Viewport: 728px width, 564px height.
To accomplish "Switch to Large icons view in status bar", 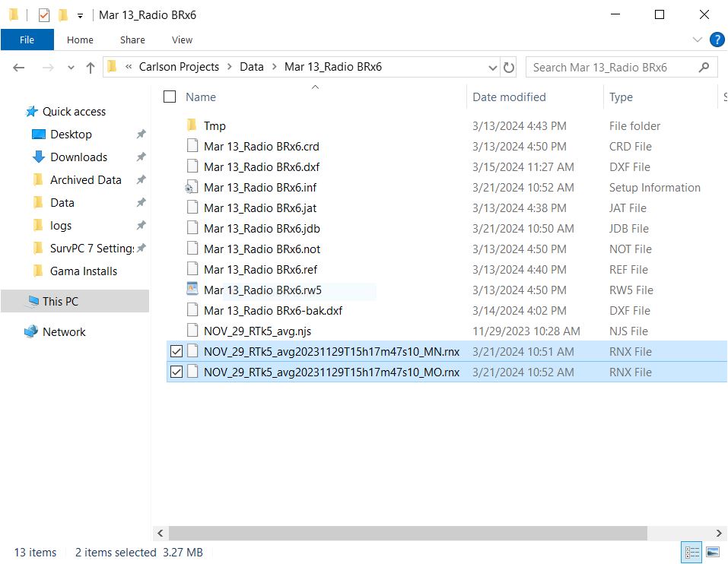I will coord(713,553).
